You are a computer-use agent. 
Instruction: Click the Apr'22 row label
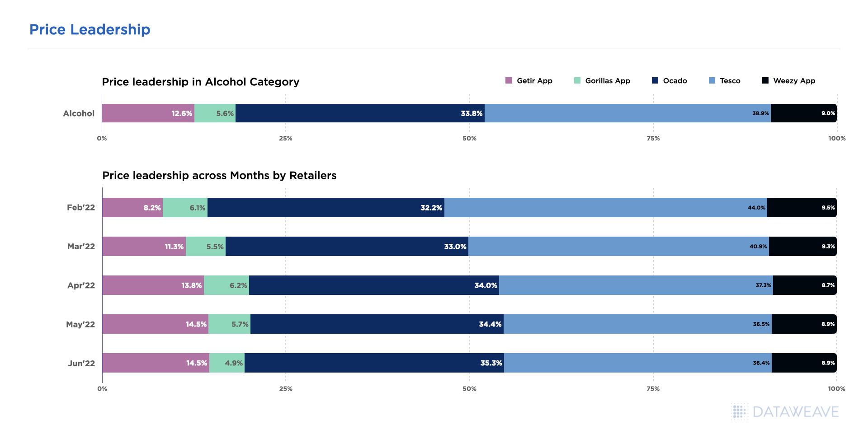coord(81,285)
